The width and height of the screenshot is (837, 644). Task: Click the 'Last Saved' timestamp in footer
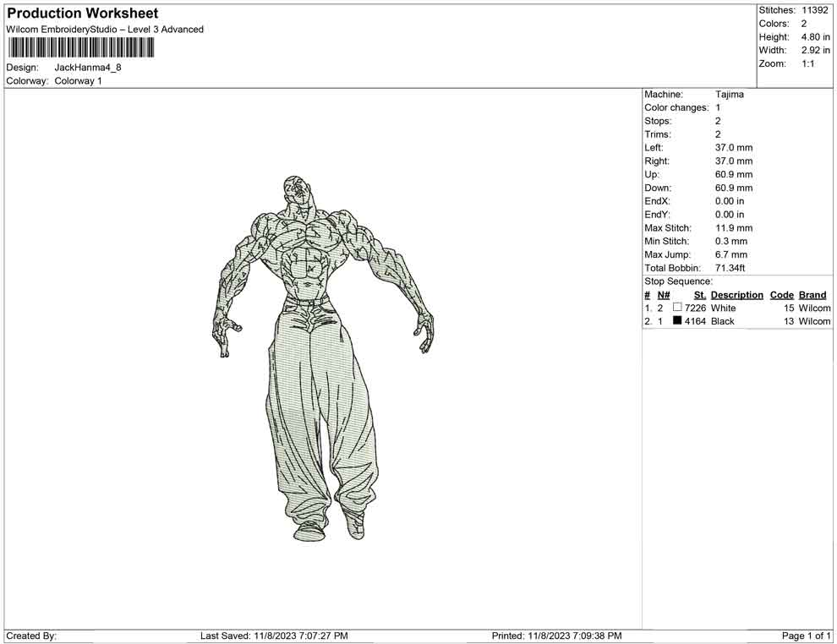click(275, 636)
